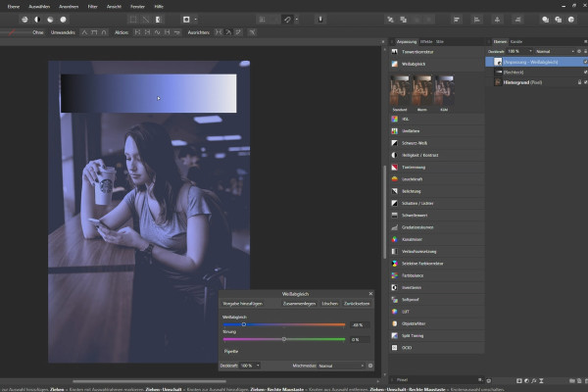Switch to the Stile tab

coord(440,41)
